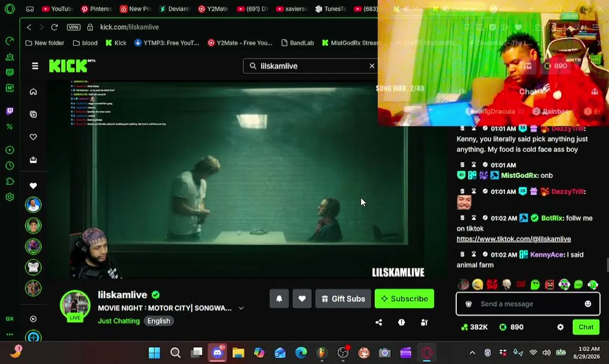
Task: Timeout BotRix using the hourglass icon
Action: (x=473, y=218)
